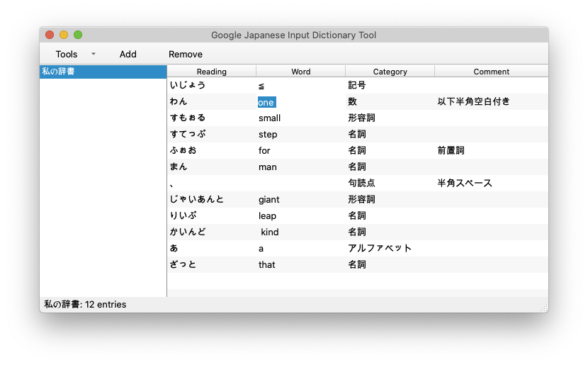Select the word 'that' row
The image size is (588, 365).
pyautogui.click(x=267, y=265)
